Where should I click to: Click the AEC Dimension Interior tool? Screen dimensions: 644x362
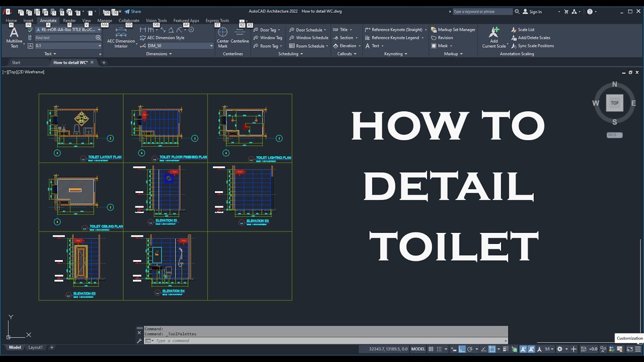121,38
